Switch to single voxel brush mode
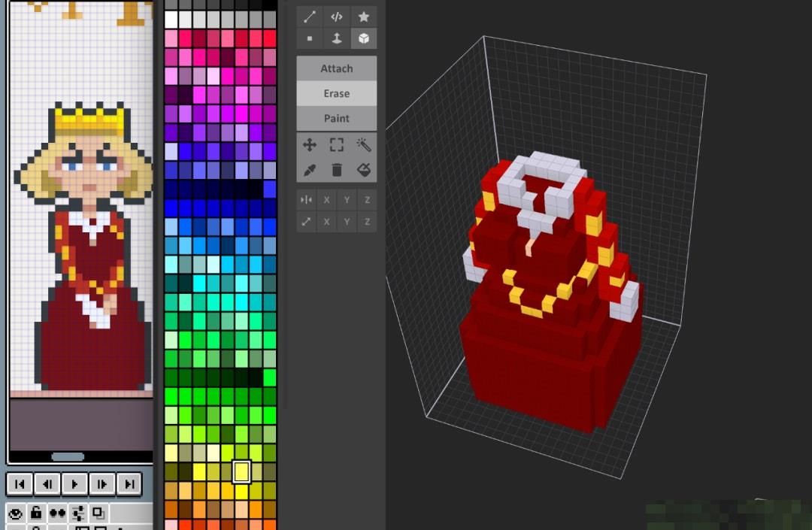 click(310, 38)
